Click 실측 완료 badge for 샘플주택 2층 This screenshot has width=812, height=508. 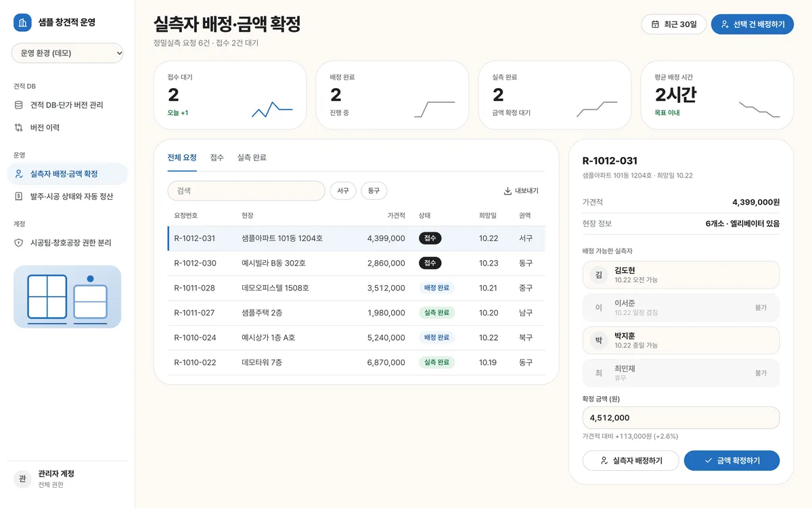coord(436,313)
